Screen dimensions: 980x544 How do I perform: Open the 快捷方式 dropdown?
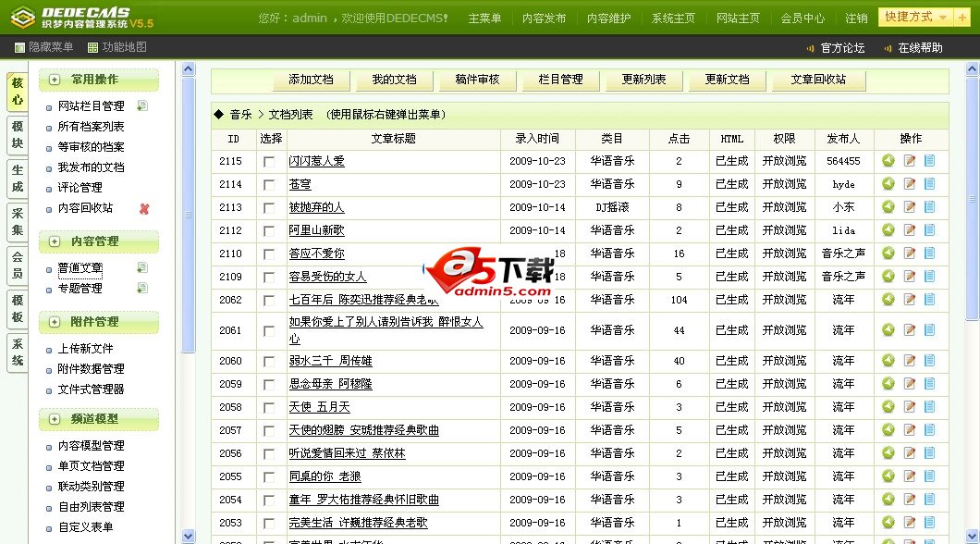tap(916, 18)
